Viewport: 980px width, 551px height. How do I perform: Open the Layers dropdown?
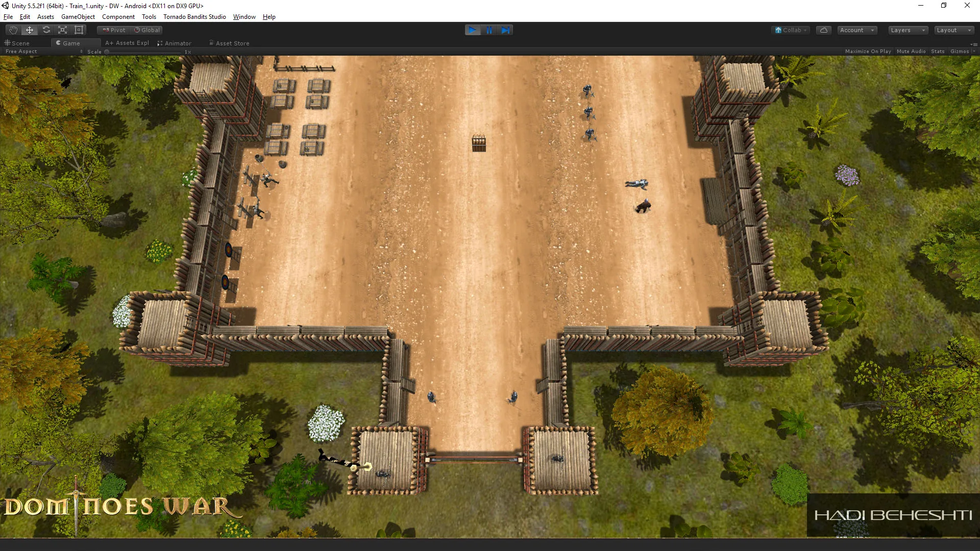point(908,30)
